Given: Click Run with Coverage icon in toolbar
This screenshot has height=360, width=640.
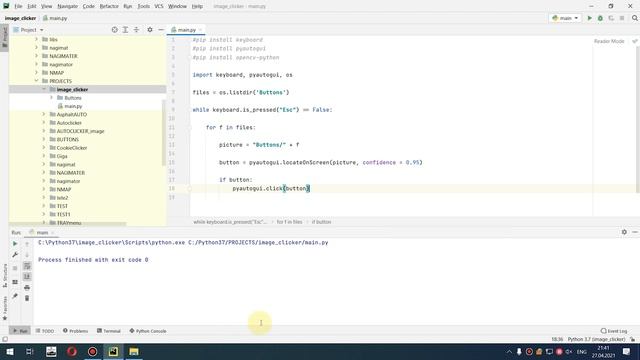Looking at the screenshot, I should coord(611,18).
